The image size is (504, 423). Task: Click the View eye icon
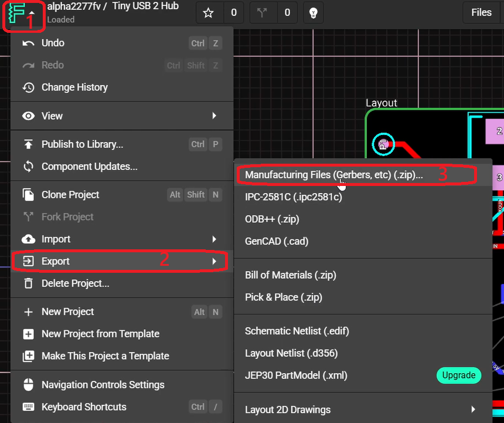(x=28, y=116)
